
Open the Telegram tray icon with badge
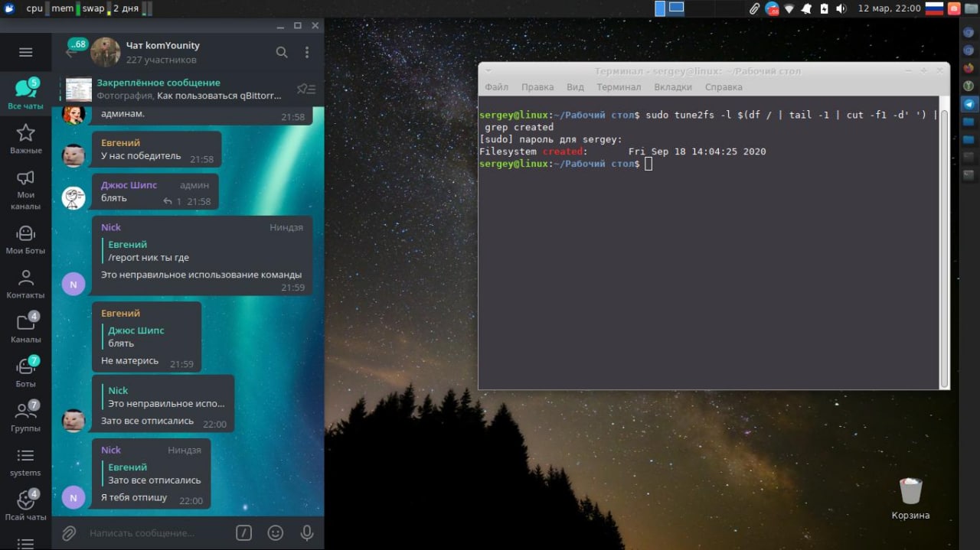click(772, 8)
